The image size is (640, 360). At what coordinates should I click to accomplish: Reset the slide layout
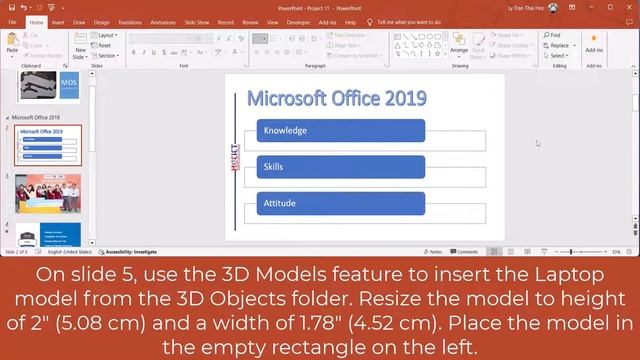click(101, 45)
